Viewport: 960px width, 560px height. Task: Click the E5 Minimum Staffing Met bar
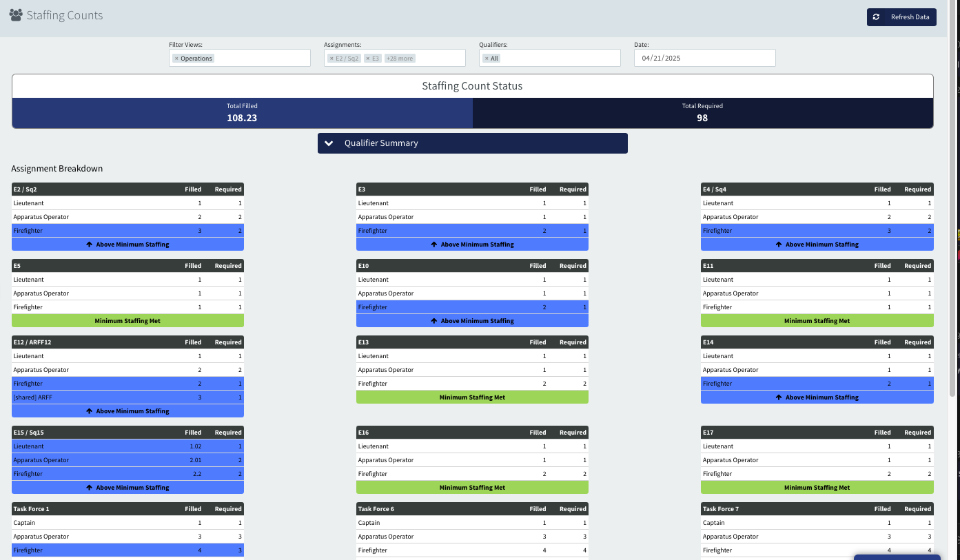point(127,321)
